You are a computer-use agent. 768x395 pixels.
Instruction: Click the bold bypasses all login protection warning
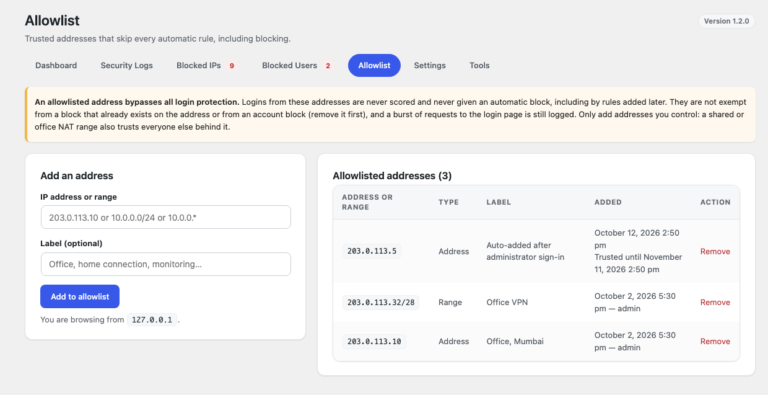(x=137, y=102)
